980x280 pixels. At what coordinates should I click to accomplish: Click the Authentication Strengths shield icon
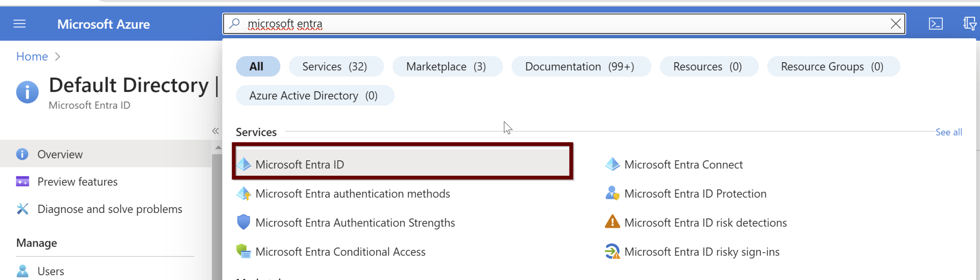point(244,223)
